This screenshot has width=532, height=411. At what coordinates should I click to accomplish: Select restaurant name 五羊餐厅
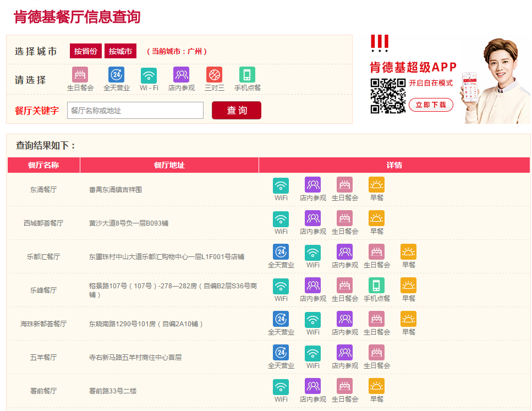pyautogui.click(x=43, y=358)
